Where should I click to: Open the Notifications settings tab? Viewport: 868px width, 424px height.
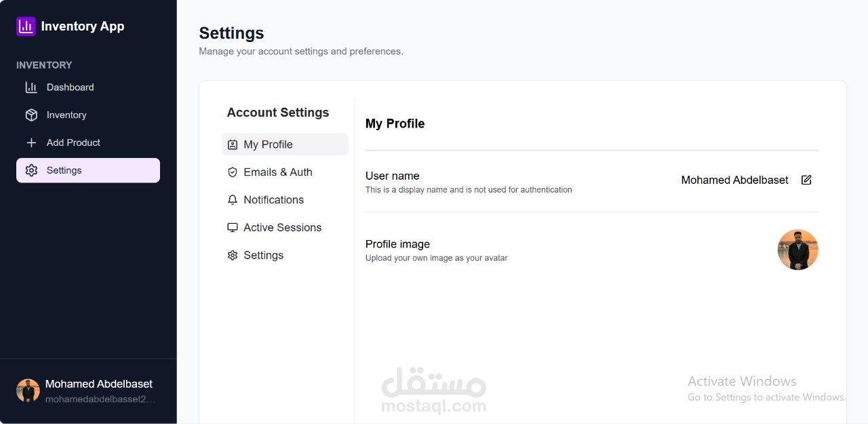click(273, 200)
